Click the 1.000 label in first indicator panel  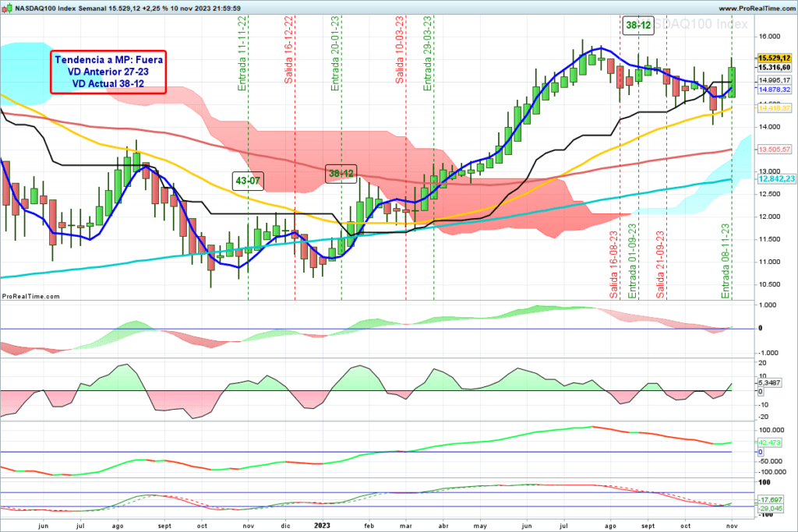click(x=768, y=305)
